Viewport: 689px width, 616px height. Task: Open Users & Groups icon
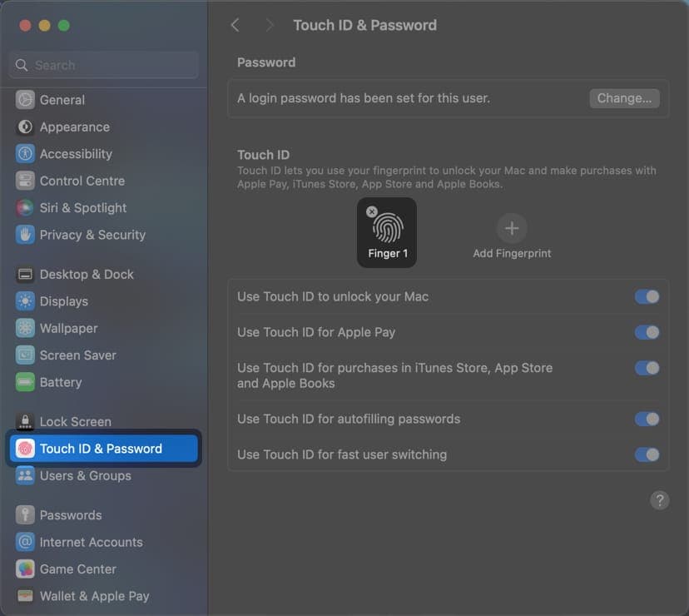tap(25, 476)
